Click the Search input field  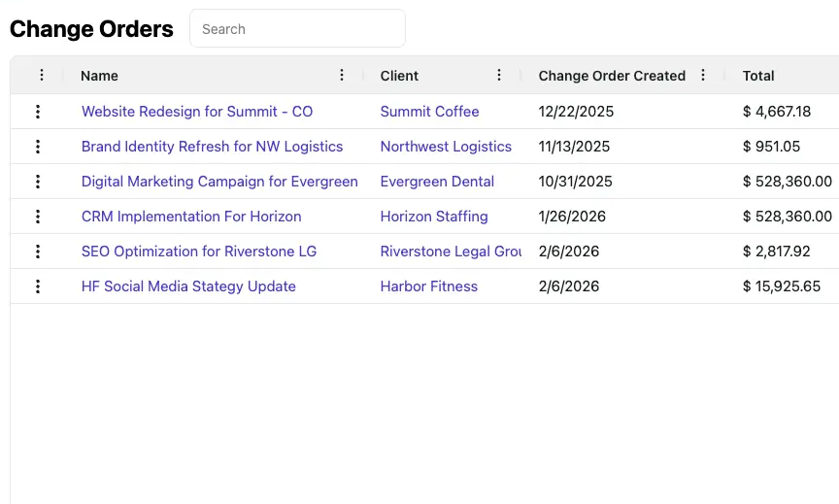pyautogui.click(x=297, y=29)
